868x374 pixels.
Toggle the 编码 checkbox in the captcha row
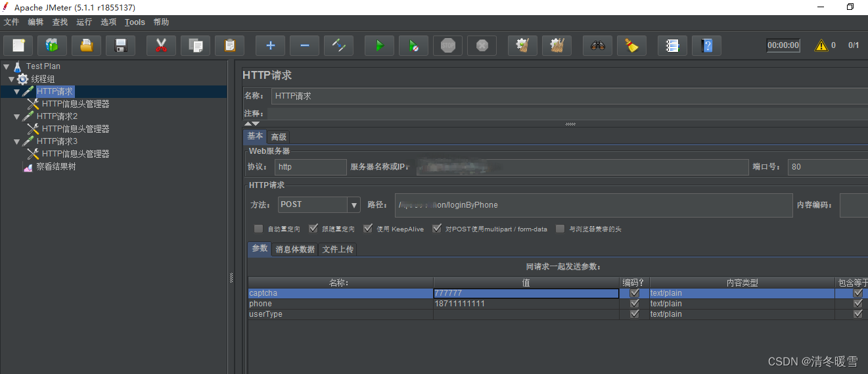(634, 293)
